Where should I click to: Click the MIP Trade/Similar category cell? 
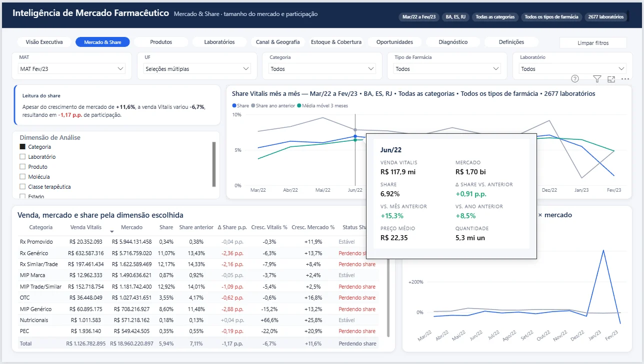tap(41, 287)
